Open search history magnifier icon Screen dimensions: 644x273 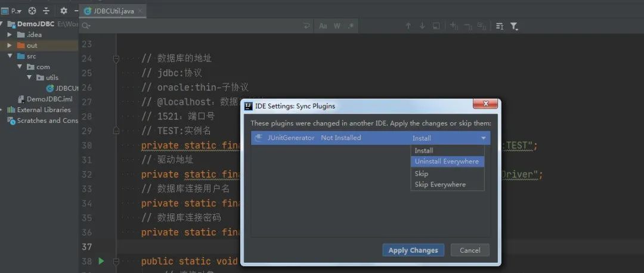[x=86, y=26]
